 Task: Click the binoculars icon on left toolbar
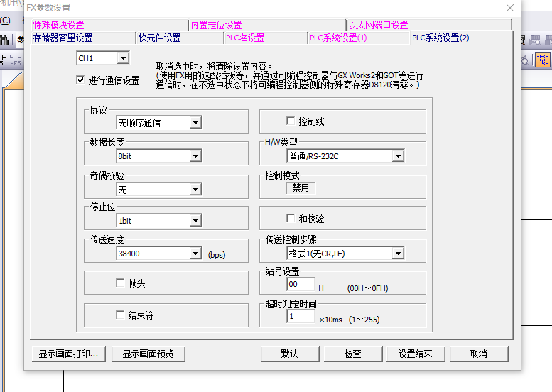[5, 40]
